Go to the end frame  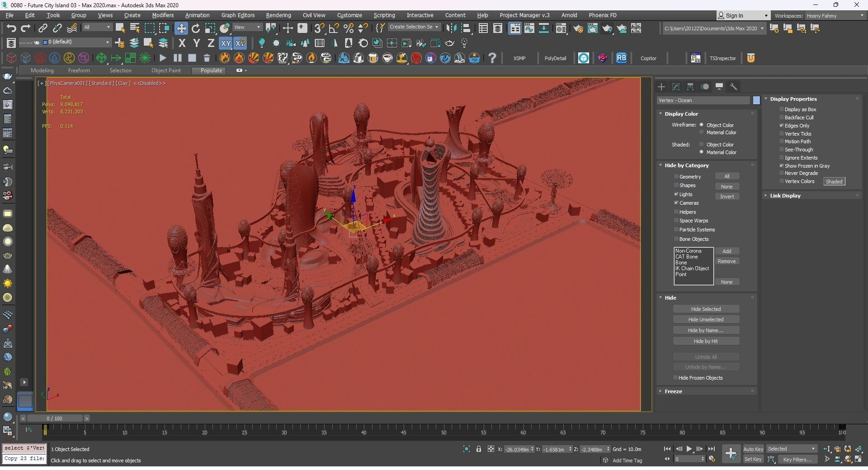pos(712,449)
